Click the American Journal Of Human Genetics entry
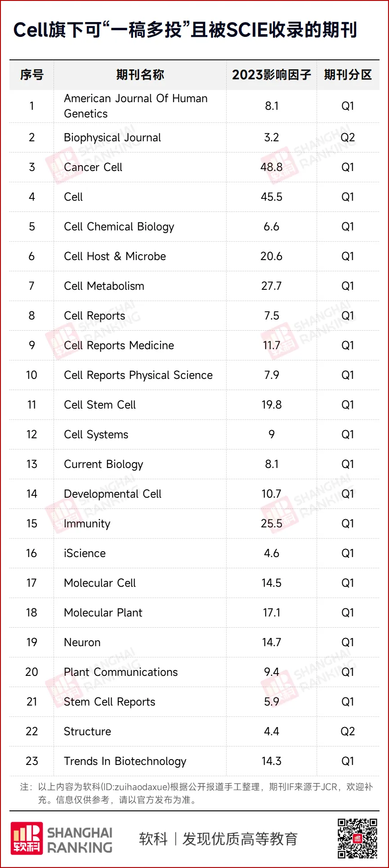This screenshot has width=389, height=868. [136, 106]
